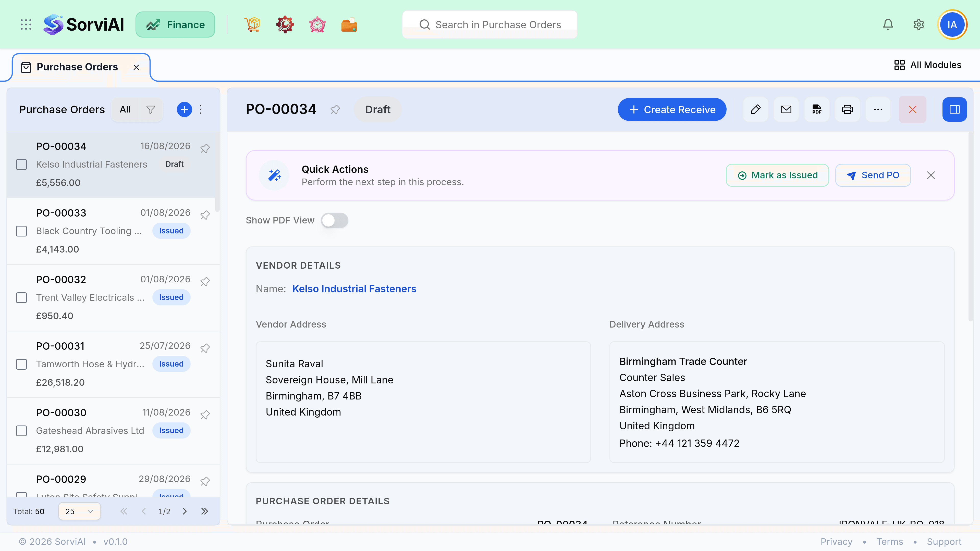This screenshot has height=551, width=980.
Task: Open notifications bell
Action: pyautogui.click(x=888, y=25)
